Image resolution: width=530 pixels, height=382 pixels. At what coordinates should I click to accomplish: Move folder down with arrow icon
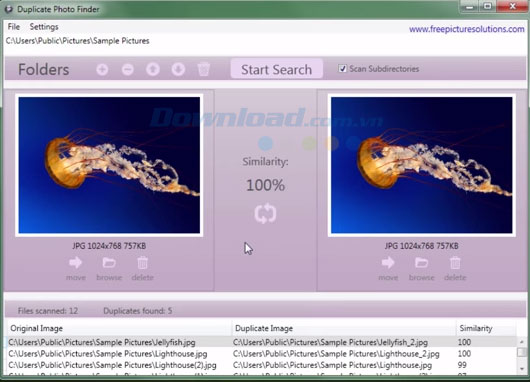pos(178,69)
